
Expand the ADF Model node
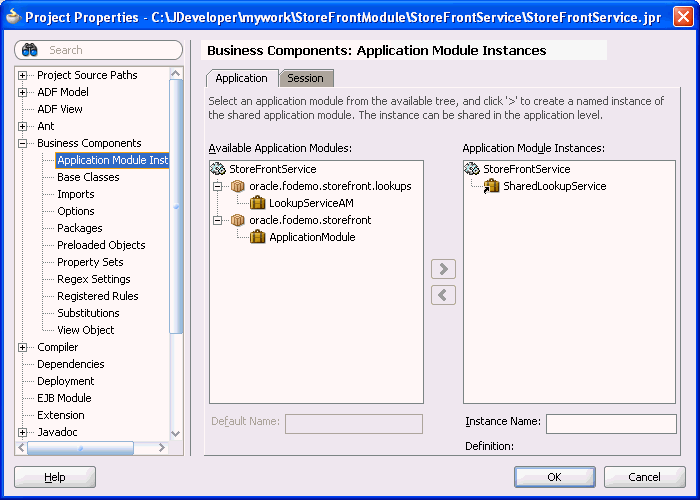[x=22, y=92]
